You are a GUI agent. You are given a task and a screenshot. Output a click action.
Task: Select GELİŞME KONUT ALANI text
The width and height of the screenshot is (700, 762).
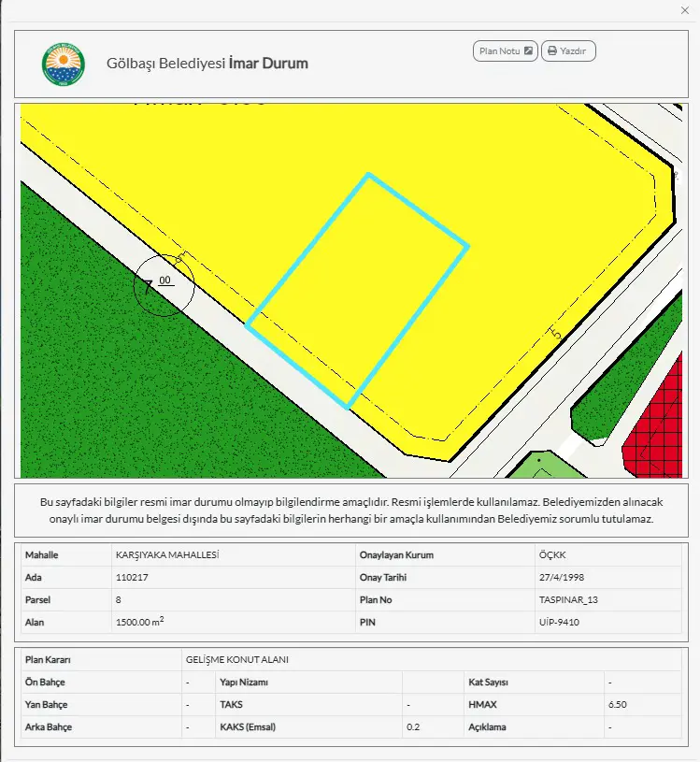(237, 659)
